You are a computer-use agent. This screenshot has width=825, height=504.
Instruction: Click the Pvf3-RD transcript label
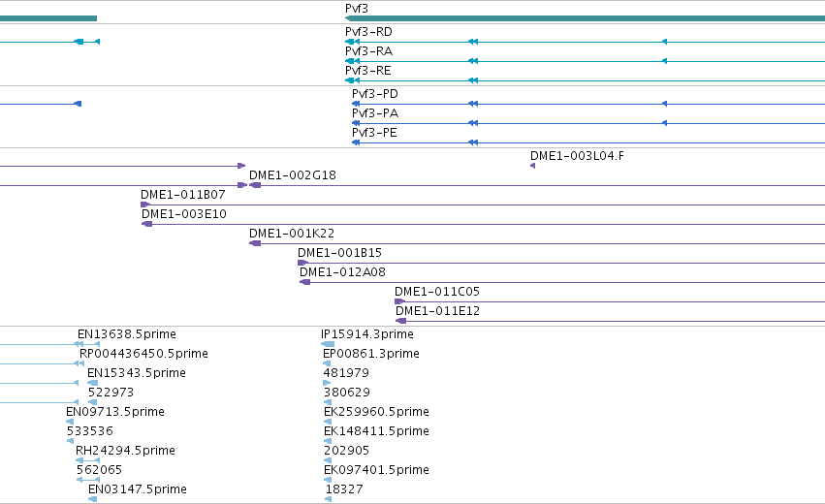pos(368,32)
